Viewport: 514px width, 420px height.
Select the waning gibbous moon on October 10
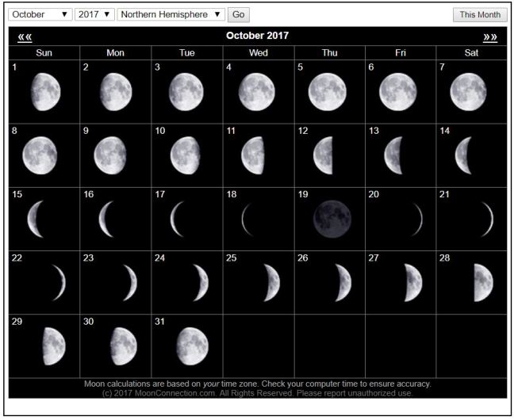click(185, 155)
